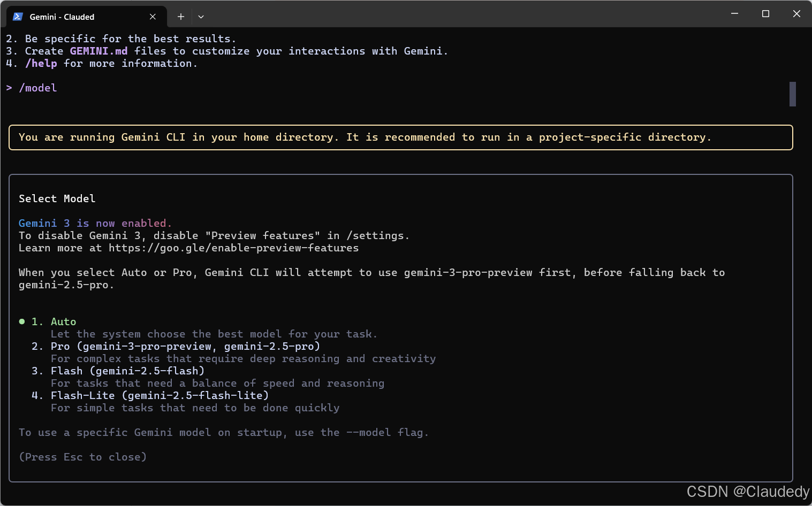
Task: Click the /model command prompt line
Action: click(x=32, y=88)
